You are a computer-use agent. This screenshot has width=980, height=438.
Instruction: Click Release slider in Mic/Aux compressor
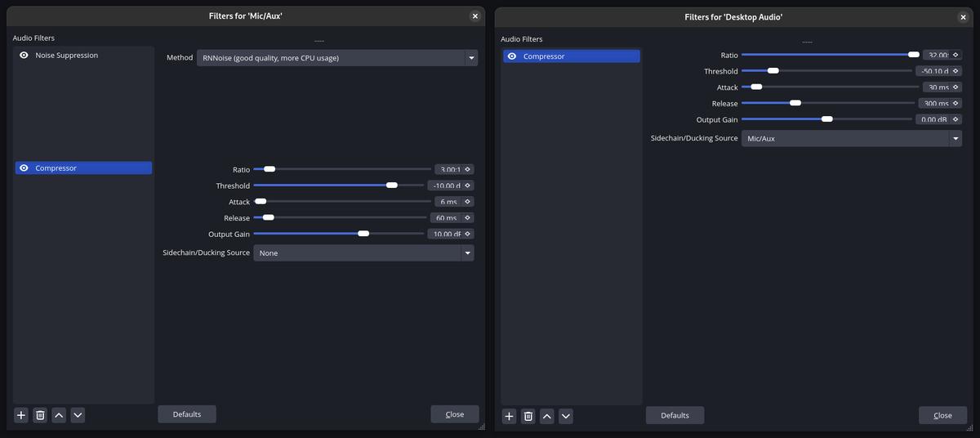[x=341, y=217]
